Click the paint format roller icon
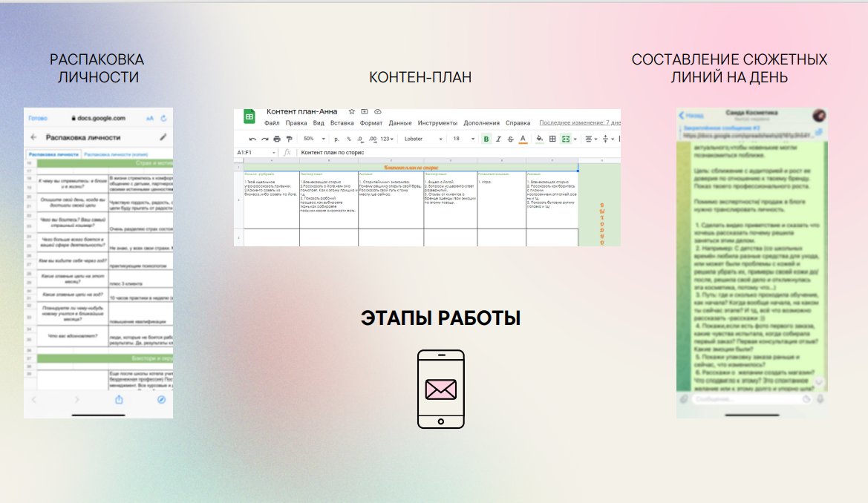Viewport: 868px width, 503px height. (288, 139)
